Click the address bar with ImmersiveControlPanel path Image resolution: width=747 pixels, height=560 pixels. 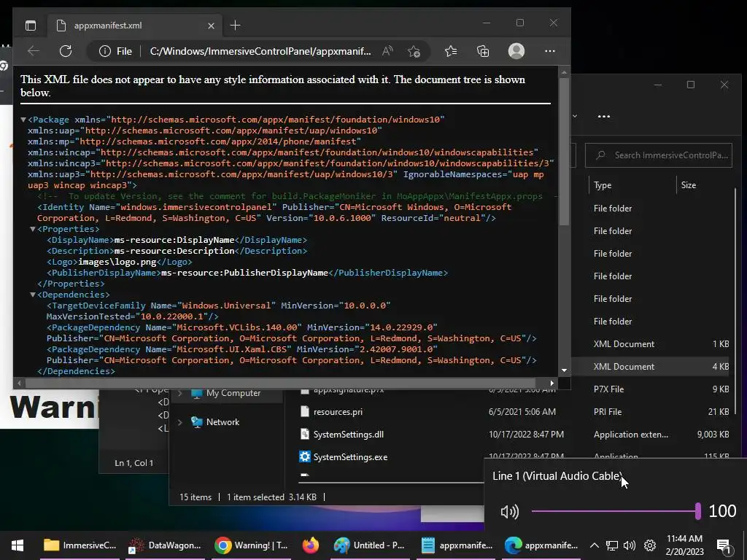260,51
